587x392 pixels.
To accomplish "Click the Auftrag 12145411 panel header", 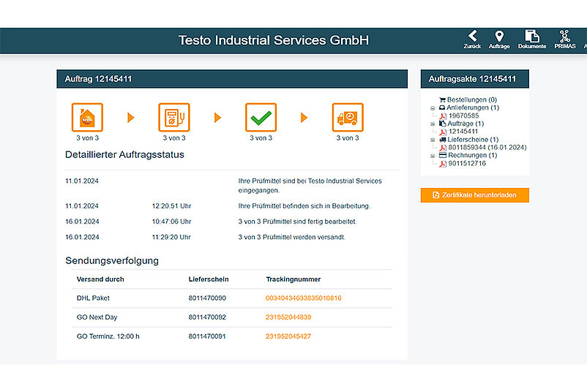I will click(232, 79).
